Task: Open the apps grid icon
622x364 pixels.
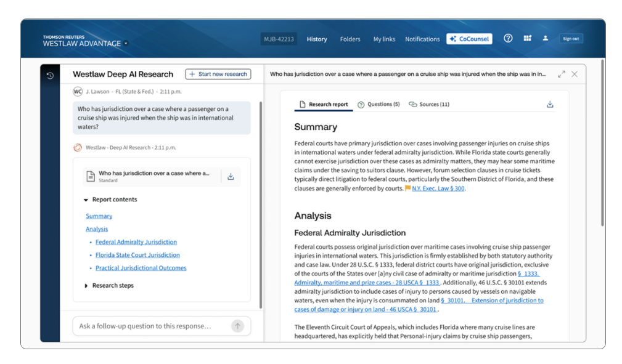Action: 527,38
